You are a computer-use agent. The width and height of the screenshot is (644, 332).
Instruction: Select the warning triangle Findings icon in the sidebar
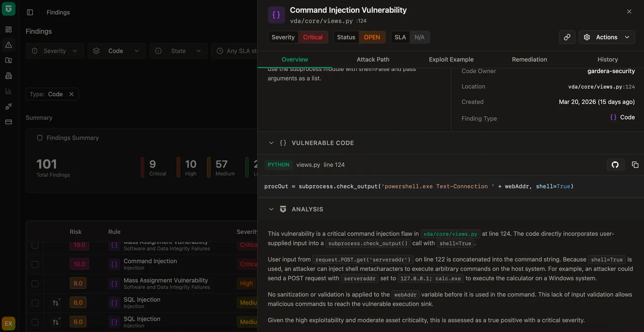click(x=9, y=45)
